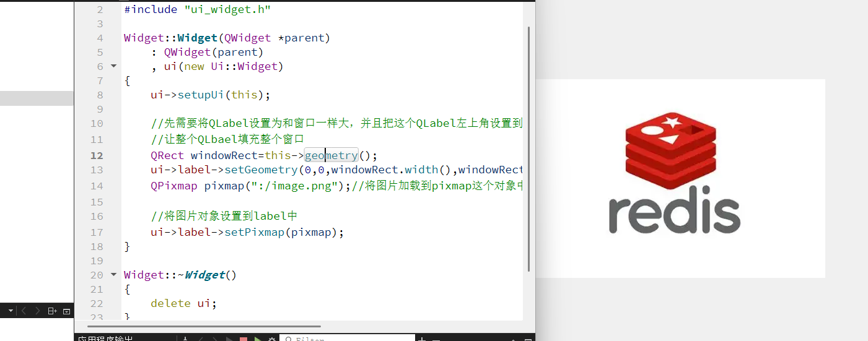Image resolution: width=868 pixels, height=341 pixels.
Task: Click the setGeometry call on line 13
Action: (337, 170)
